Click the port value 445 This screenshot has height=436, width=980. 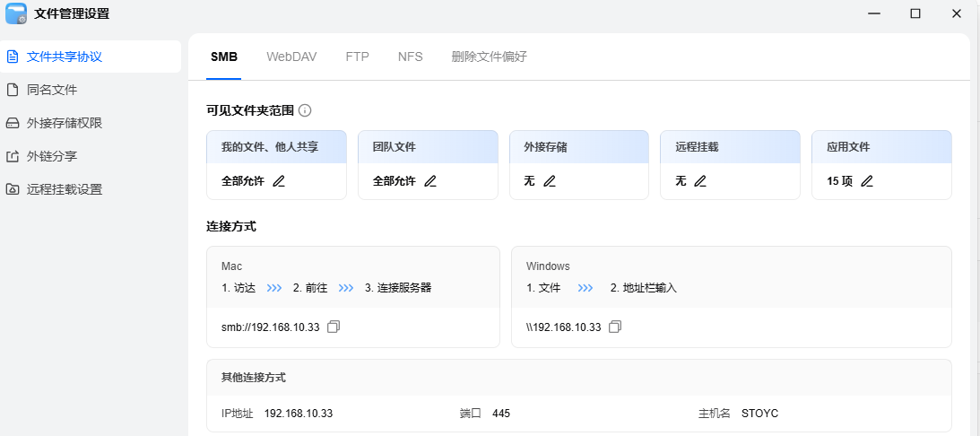[501, 414]
